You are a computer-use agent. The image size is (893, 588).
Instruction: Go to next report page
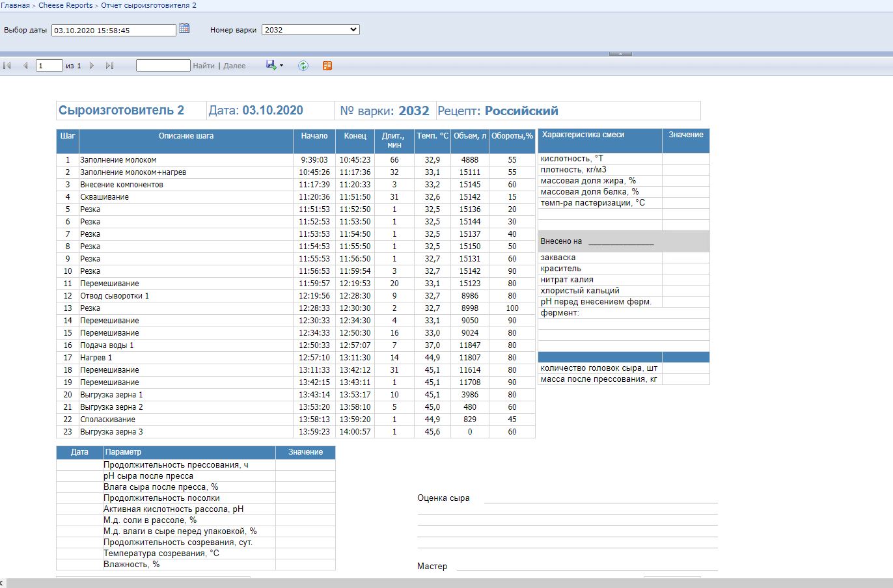coord(92,66)
